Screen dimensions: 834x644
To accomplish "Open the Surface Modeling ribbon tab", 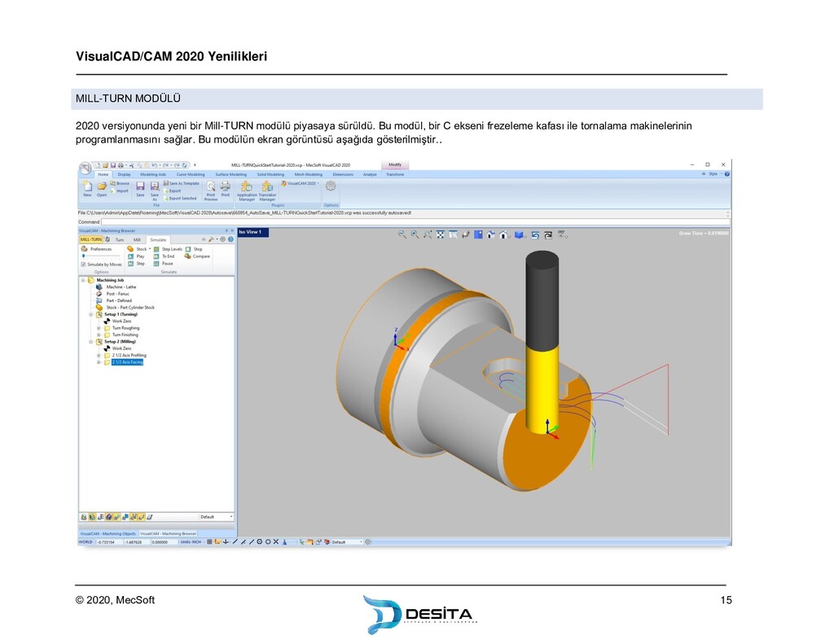I will tap(230, 174).
